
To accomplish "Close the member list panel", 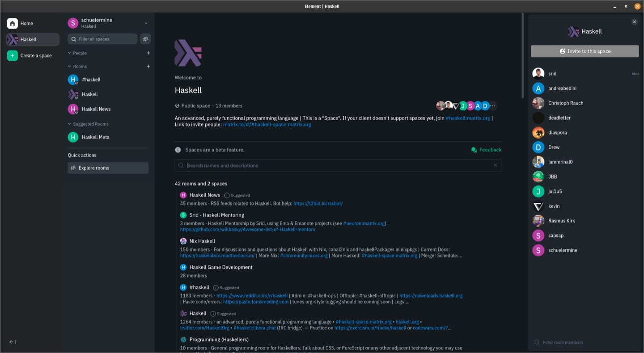I will (634, 22).
